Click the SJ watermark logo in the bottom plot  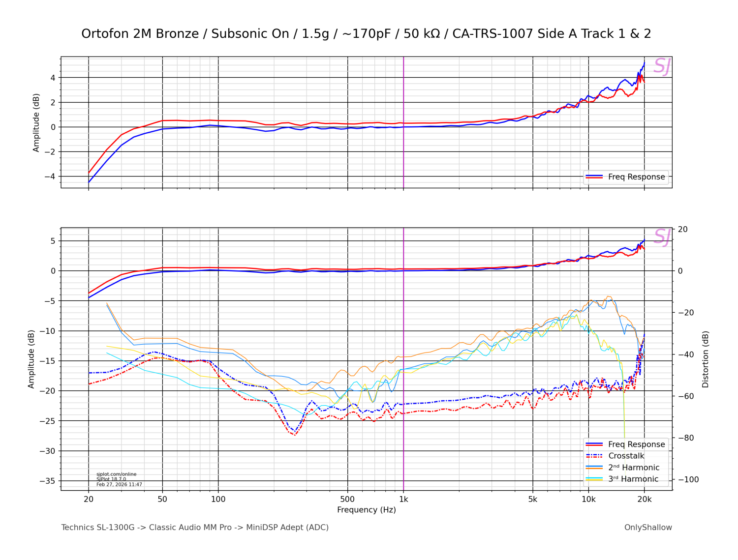click(661, 237)
